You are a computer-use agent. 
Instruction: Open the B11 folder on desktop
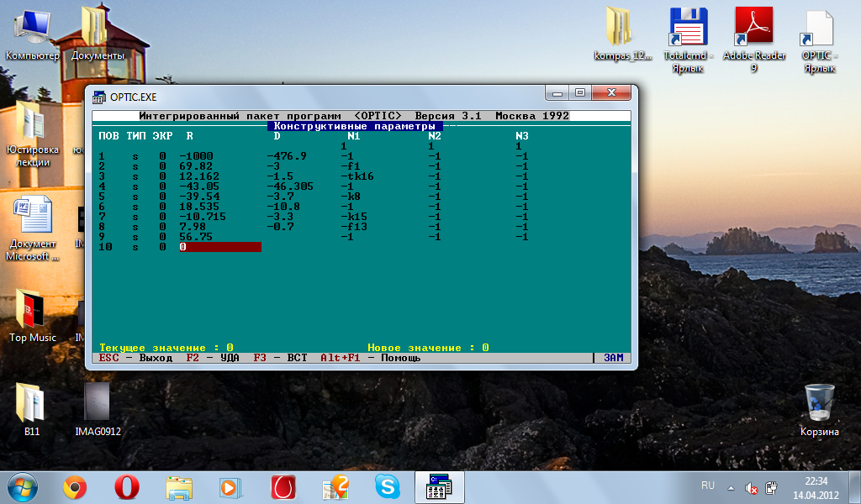coord(31,409)
